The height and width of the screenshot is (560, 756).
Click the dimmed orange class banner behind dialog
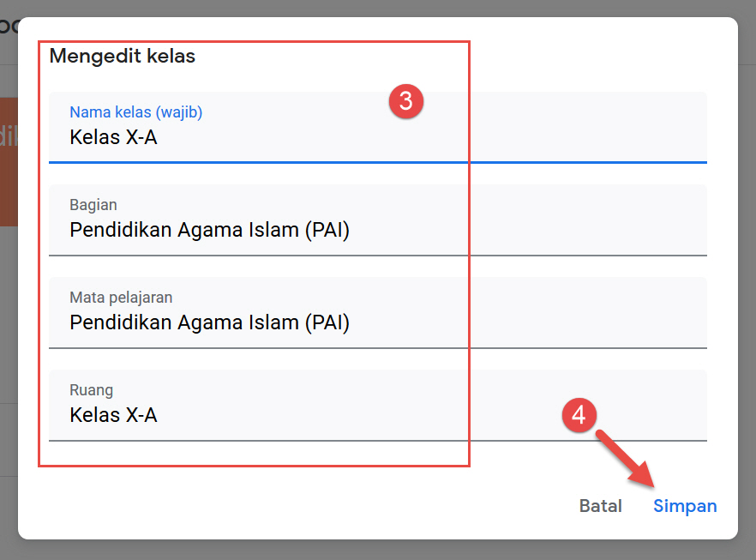coord(8,161)
